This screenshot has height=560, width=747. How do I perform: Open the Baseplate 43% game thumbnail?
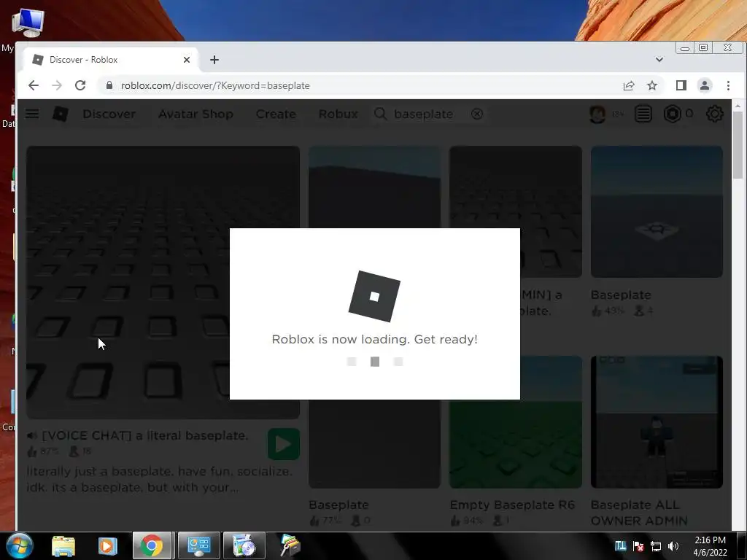pyautogui.click(x=657, y=211)
